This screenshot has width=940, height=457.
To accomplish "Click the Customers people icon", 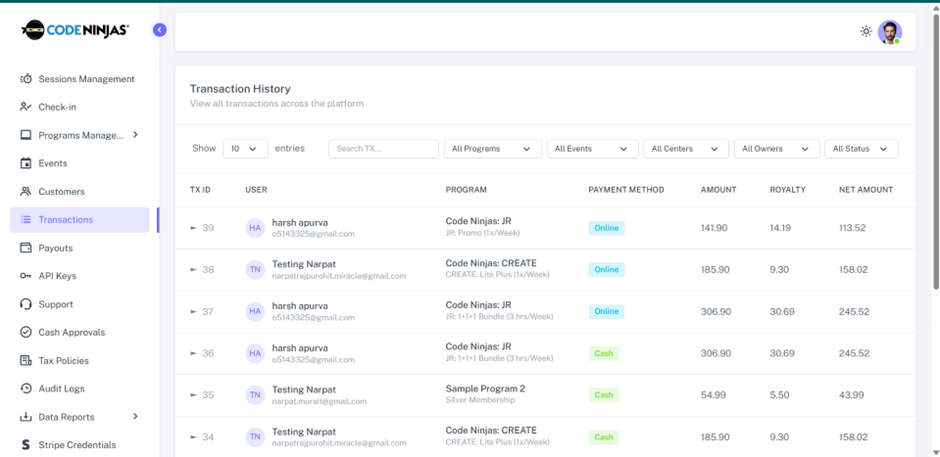I will click(26, 192).
